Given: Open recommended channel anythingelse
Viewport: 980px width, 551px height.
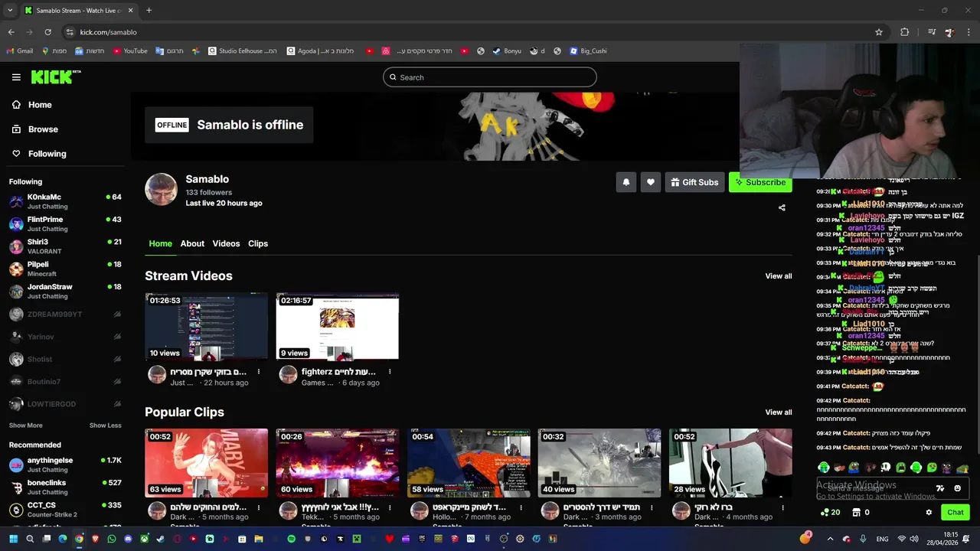Looking at the screenshot, I should (65, 465).
